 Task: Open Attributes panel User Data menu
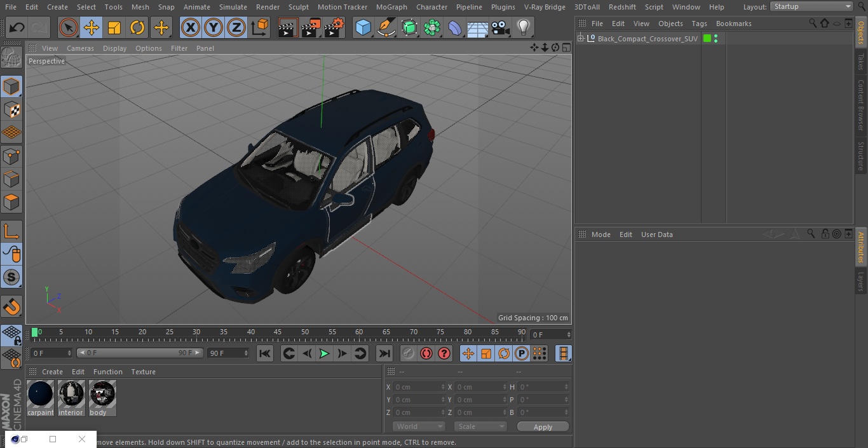tap(656, 234)
